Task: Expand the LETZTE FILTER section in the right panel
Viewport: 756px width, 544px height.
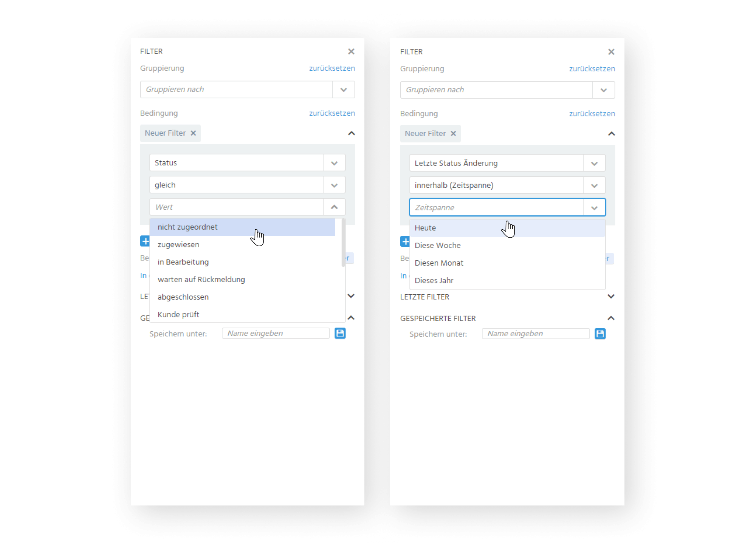Action: [x=611, y=296]
